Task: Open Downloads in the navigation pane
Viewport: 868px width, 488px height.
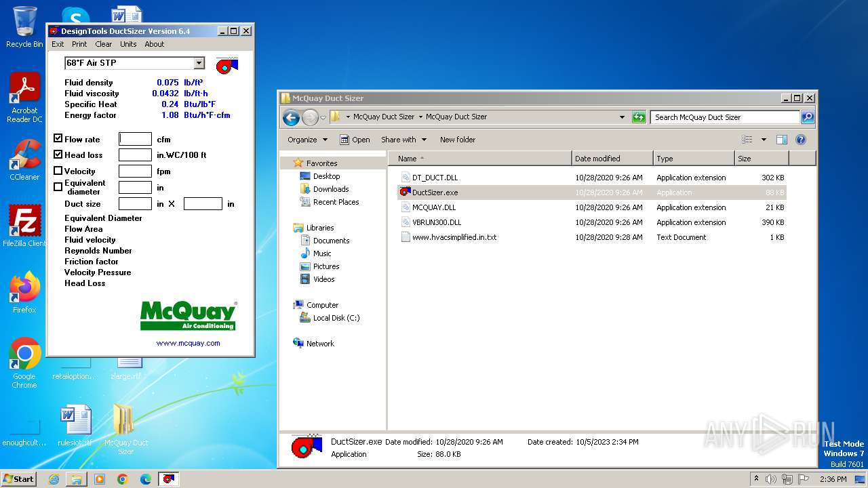Action: [330, 189]
